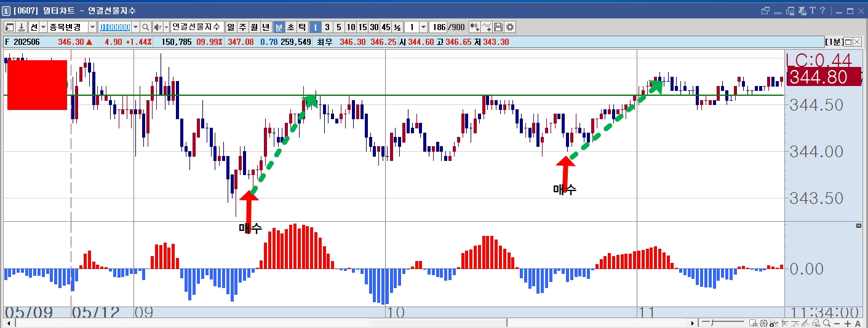Click the trend line draw icon at bottom
Screen dimensions: 868x328
[795, 323]
